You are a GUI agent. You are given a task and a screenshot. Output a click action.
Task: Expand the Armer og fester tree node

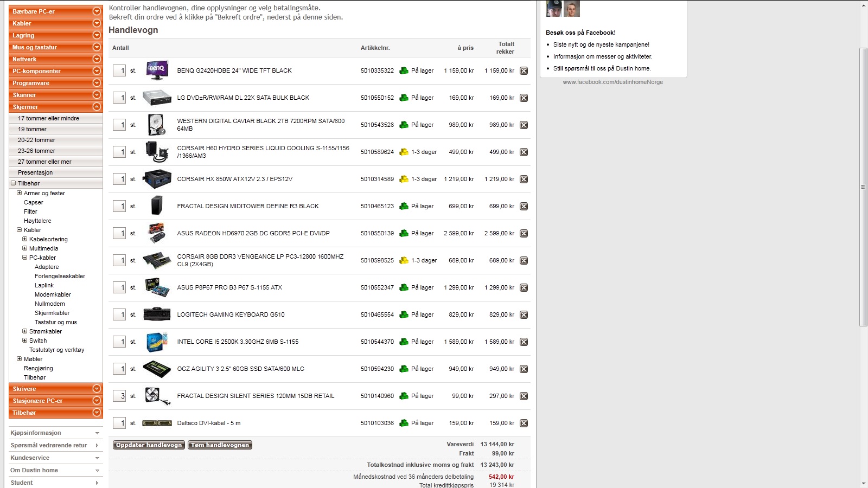pos(20,193)
